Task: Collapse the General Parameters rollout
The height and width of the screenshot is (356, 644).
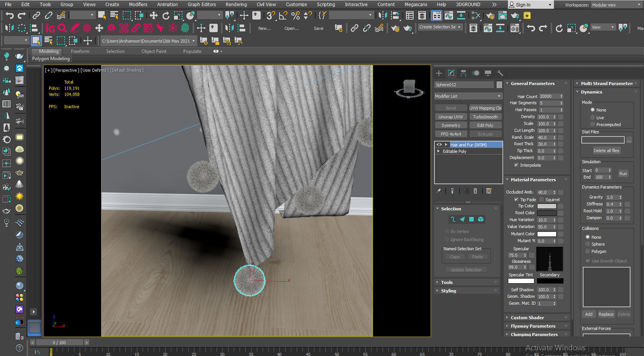Action: [537, 84]
